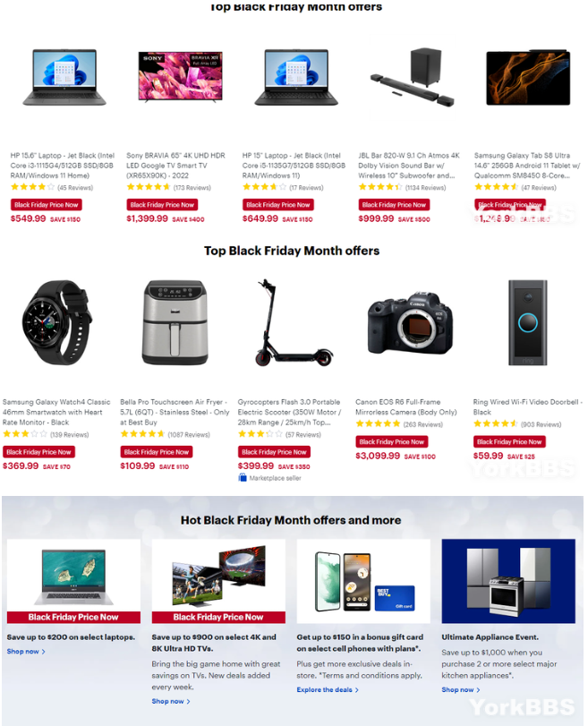The height and width of the screenshot is (726, 588).
Task: Open the JBL Bar sound bar image
Action: click(412, 77)
